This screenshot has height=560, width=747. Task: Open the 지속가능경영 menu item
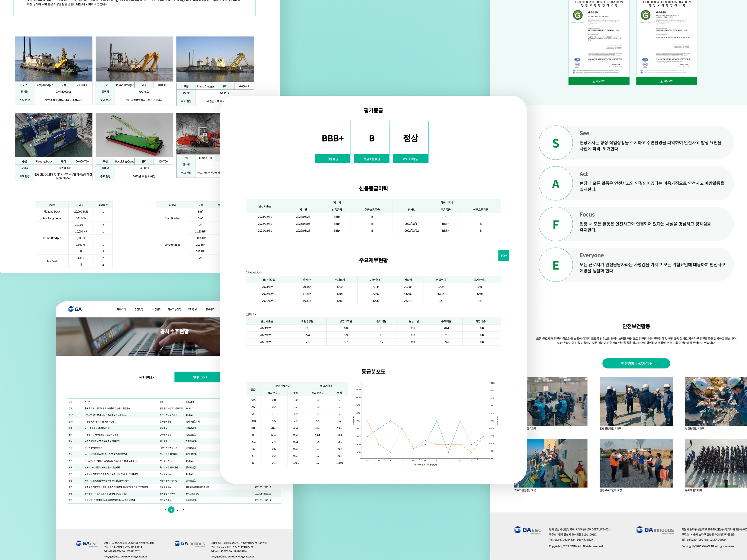[174, 309]
